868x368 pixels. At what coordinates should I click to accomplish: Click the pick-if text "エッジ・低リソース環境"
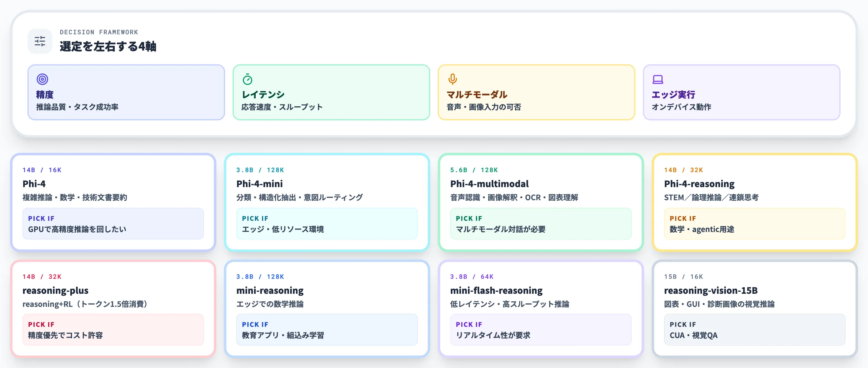click(283, 229)
